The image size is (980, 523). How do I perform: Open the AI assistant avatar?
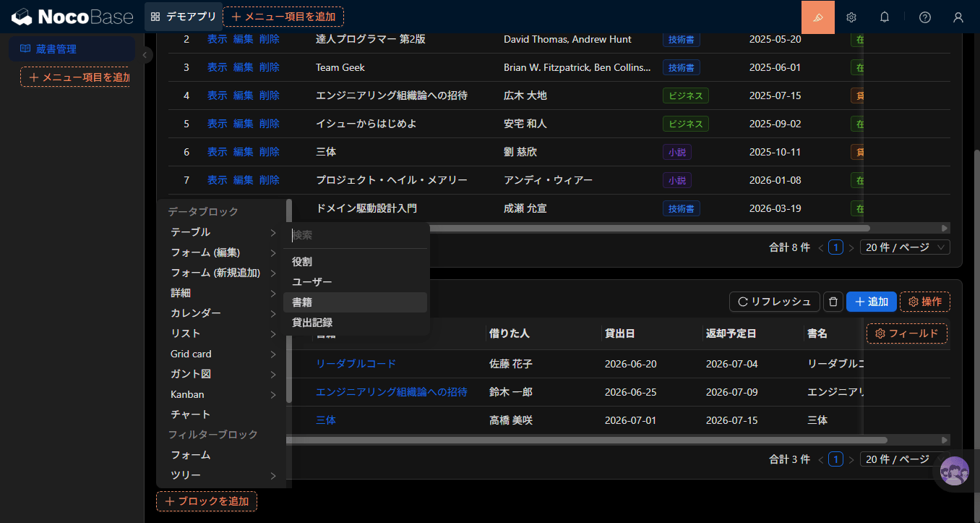[x=955, y=471]
